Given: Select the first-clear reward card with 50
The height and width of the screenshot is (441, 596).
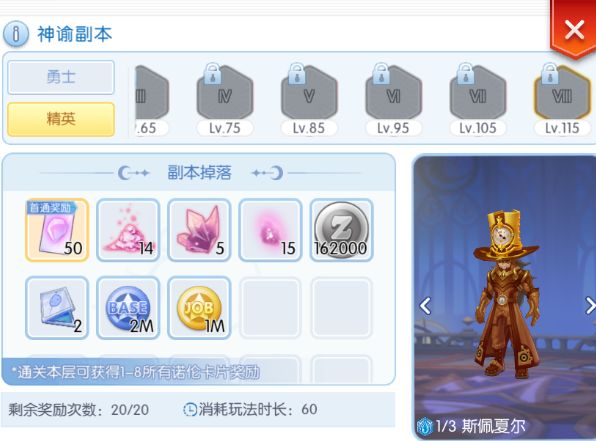Looking at the screenshot, I should coord(57,230).
